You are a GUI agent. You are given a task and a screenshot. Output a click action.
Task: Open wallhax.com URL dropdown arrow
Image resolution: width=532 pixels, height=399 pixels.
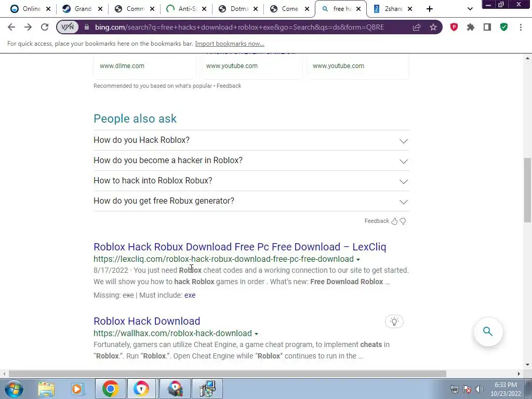pos(256,334)
